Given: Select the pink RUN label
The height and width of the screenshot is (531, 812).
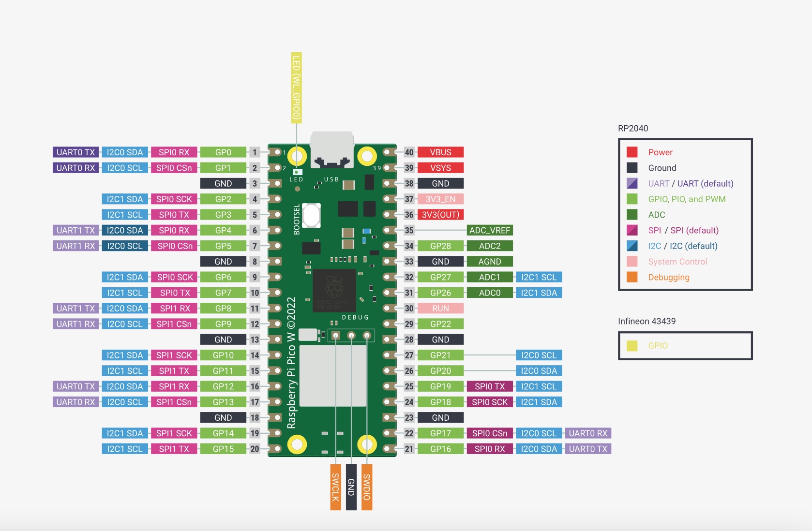Looking at the screenshot, I should 440,308.
